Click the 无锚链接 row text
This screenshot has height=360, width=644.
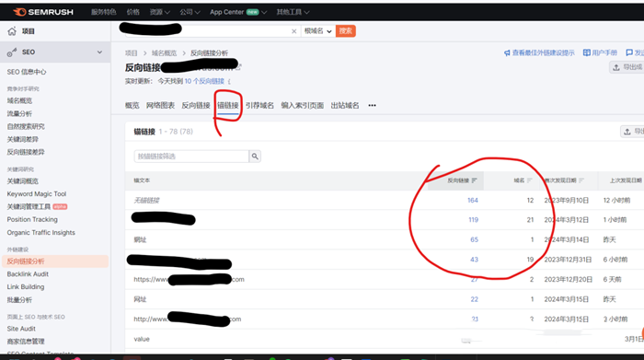tap(146, 200)
